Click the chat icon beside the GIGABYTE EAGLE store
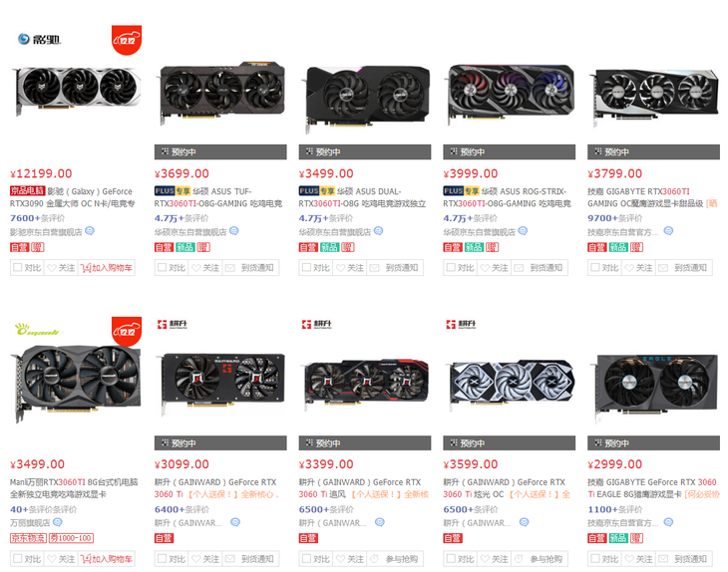The height and width of the screenshot is (572, 728). pyautogui.click(x=668, y=522)
